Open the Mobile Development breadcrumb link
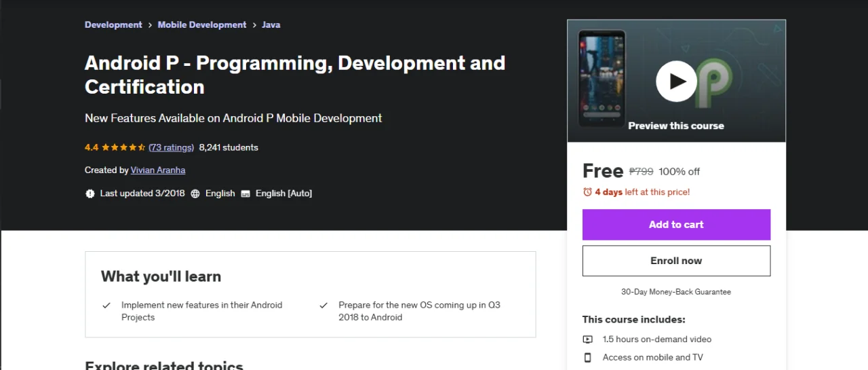 202,24
